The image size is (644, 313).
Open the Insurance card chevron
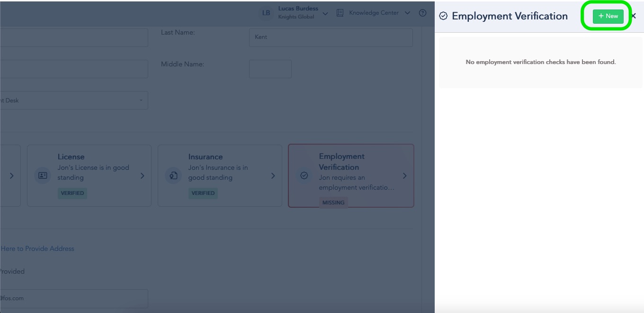273,176
